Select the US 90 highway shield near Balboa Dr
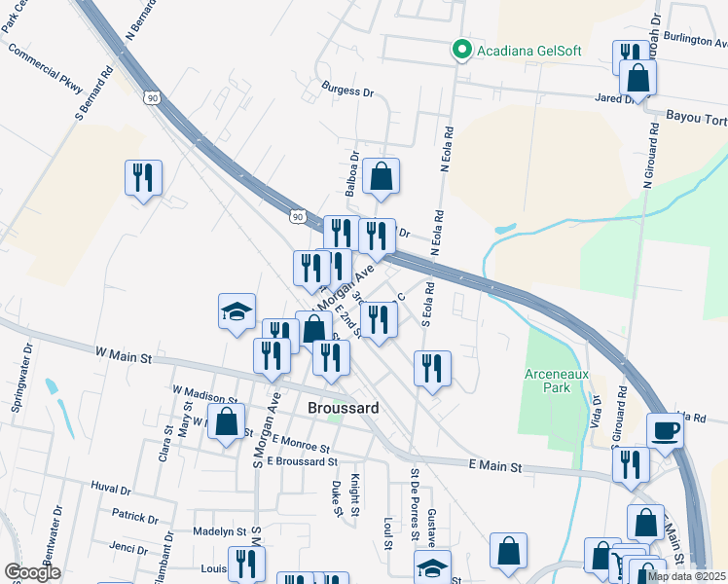Viewport: 728px width, 584px height. point(298,217)
